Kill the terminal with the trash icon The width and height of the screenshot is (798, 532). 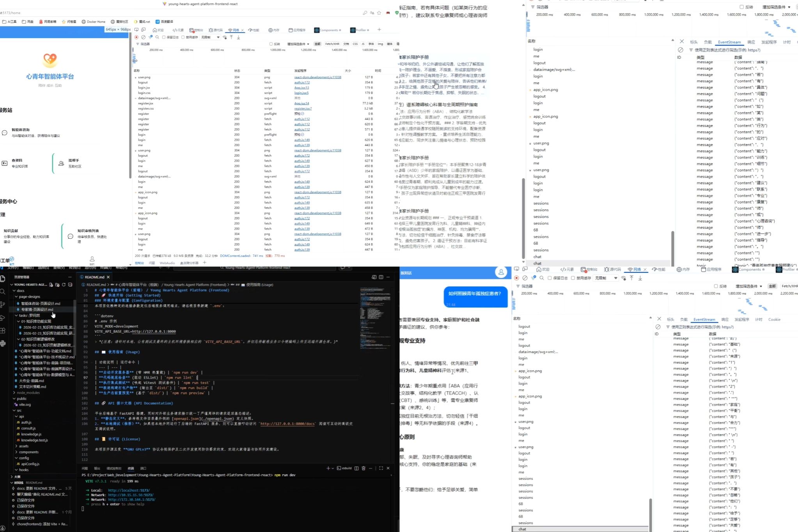(x=364, y=468)
